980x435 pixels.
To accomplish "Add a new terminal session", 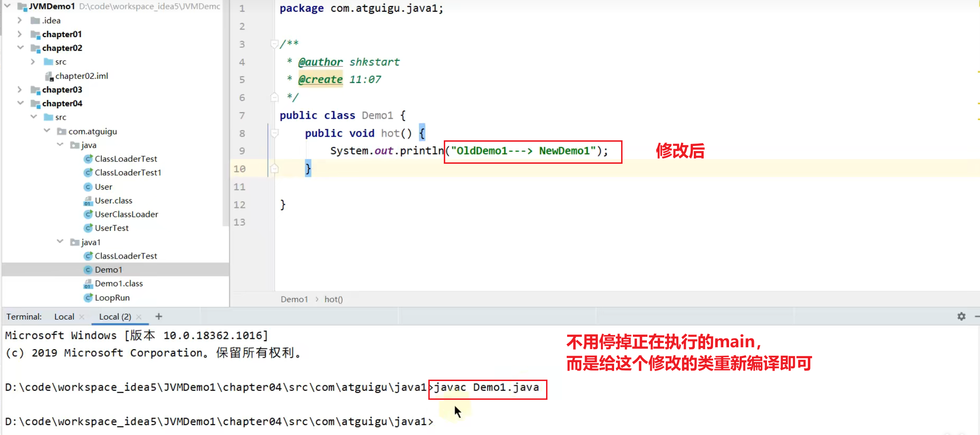I will coord(159,316).
